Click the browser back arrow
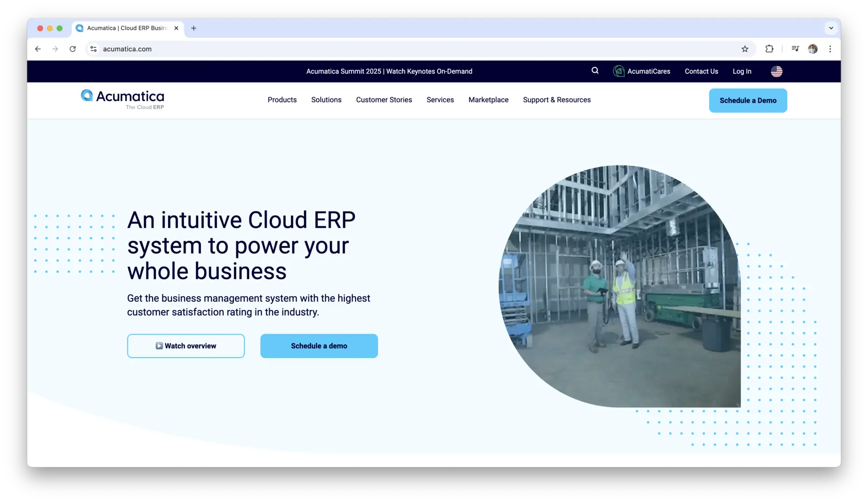This screenshot has height=503, width=868. tap(38, 49)
